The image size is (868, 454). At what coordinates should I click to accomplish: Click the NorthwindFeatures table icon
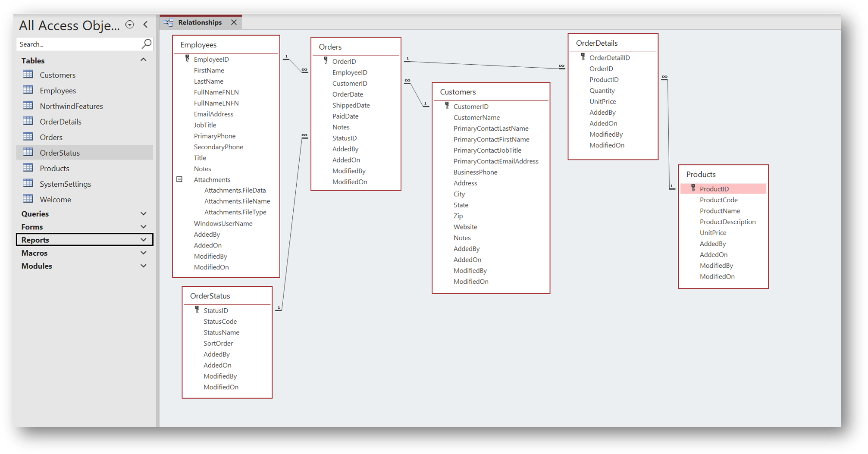click(x=28, y=106)
